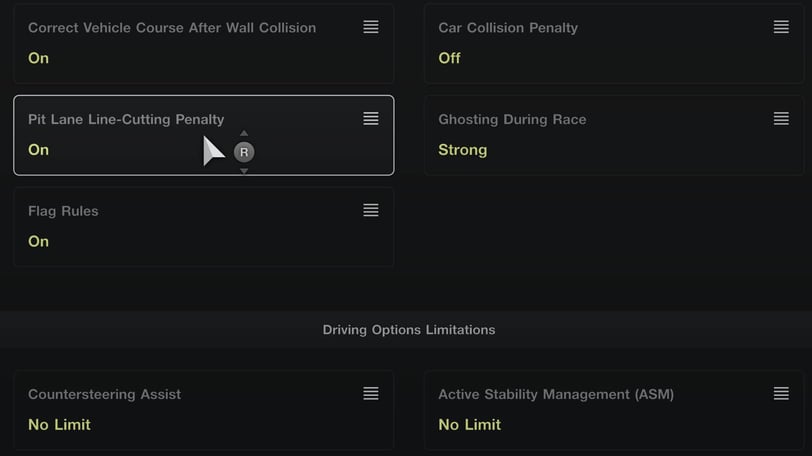Viewport: 812px width, 456px height.
Task: Change Ghosting During Race Strong value
Action: tap(462, 150)
